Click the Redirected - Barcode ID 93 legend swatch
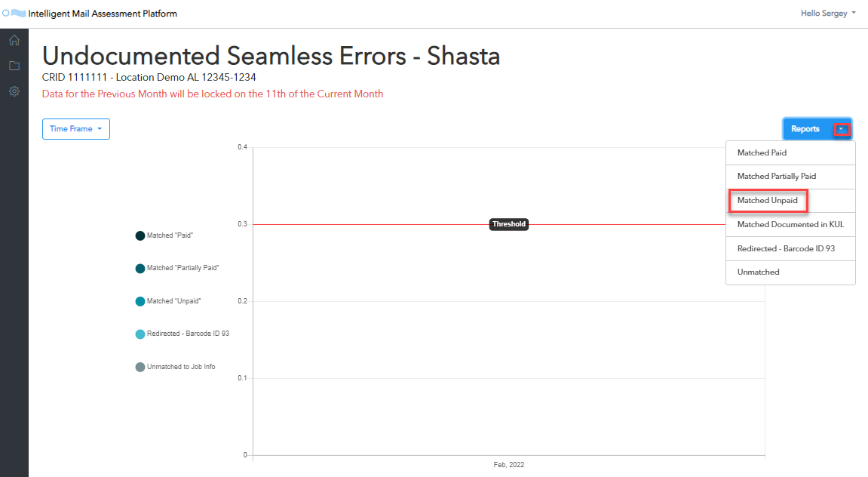Image resolution: width=868 pixels, height=477 pixels. click(x=140, y=334)
